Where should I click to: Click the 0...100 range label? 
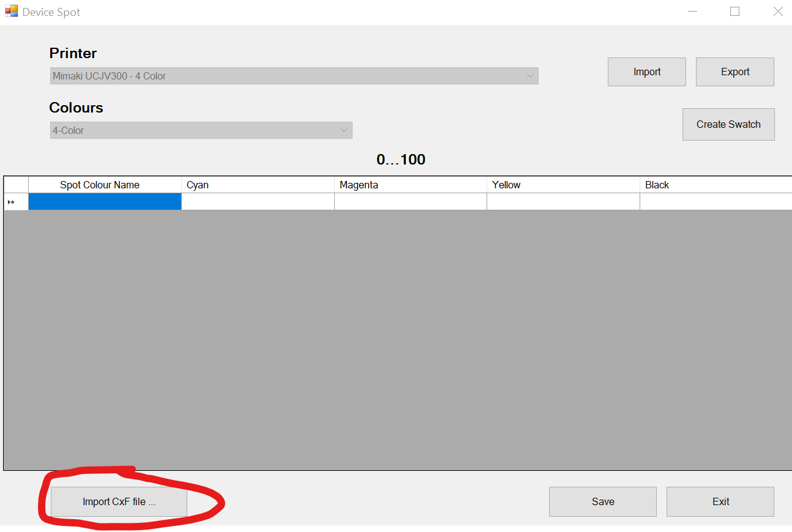(401, 160)
